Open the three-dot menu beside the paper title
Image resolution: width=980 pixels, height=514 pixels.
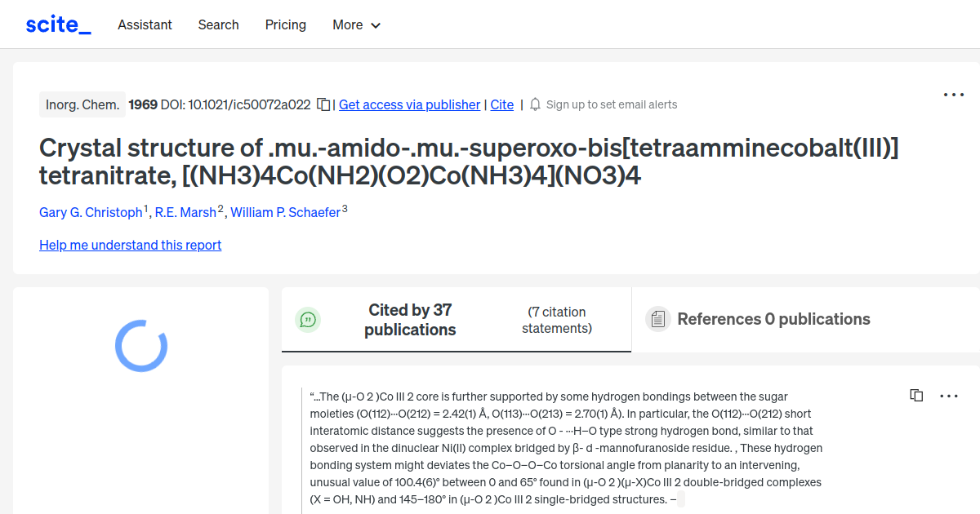coord(954,95)
